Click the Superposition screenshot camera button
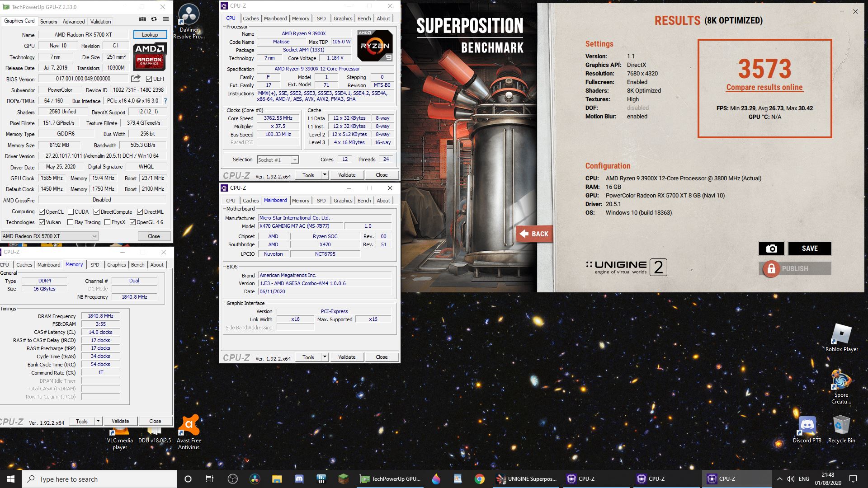Screen dimensions: 868x488 (772, 248)
